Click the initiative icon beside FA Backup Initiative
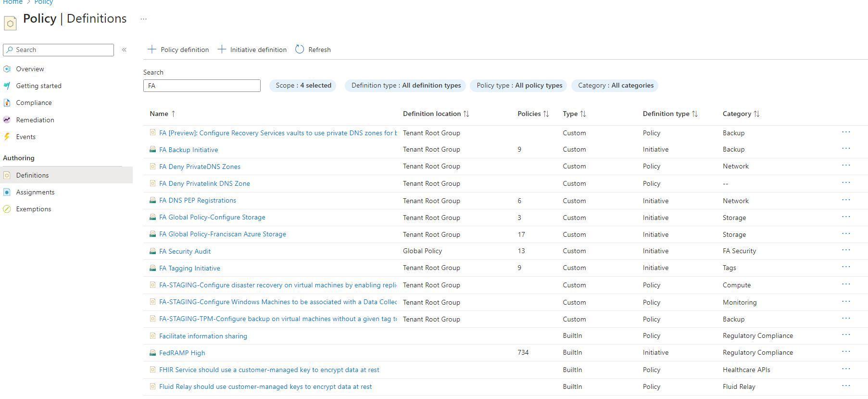Screen dimensions: 868x399 (152, 149)
